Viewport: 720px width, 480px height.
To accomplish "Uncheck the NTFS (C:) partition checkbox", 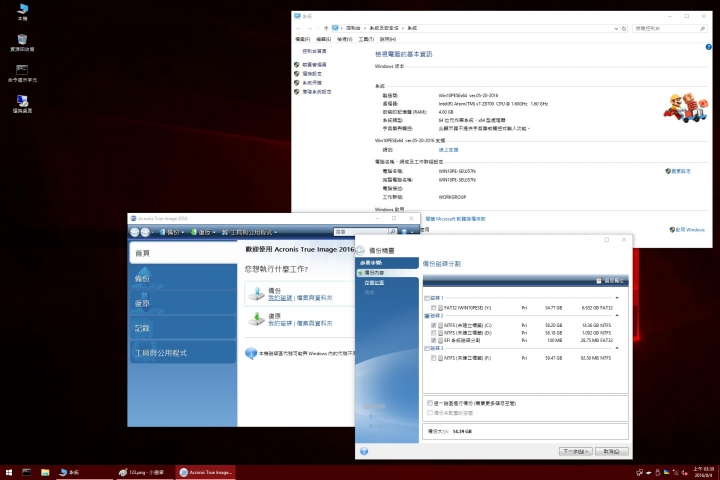I will (433, 325).
